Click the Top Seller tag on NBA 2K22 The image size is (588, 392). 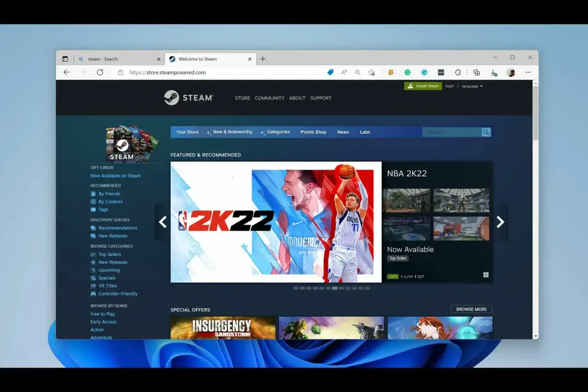coord(398,258)
